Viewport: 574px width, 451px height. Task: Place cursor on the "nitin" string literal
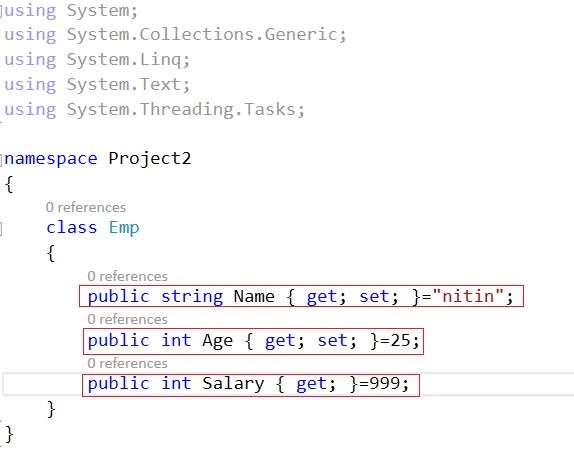pos(468,296)
